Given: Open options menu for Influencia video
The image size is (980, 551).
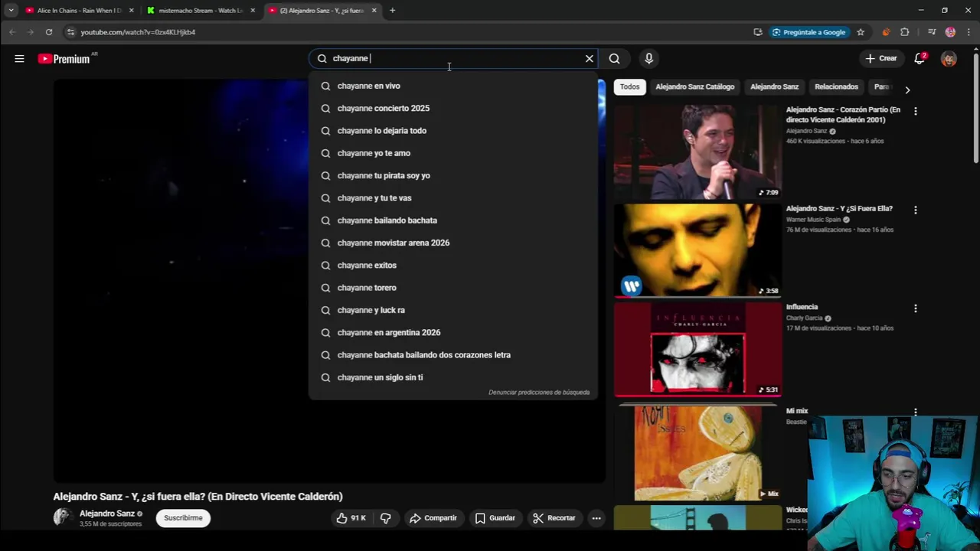Looking at the screenshot, I should click(x=916, y=308).
